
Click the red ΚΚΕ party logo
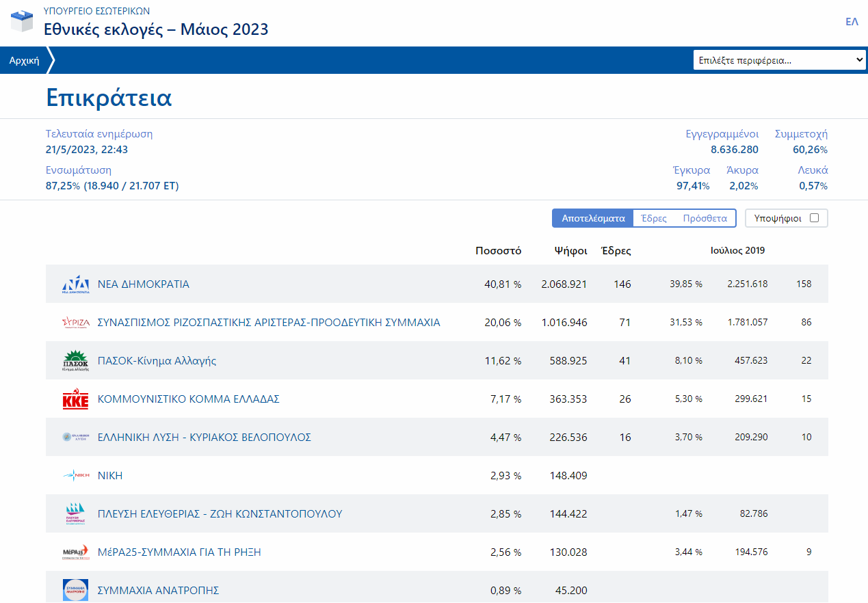[x=75, y=399]
